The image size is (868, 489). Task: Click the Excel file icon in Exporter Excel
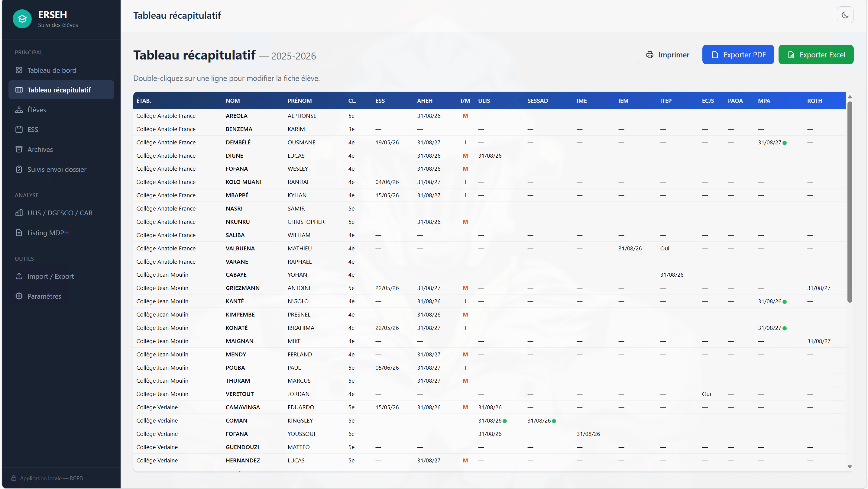[791, 55]
